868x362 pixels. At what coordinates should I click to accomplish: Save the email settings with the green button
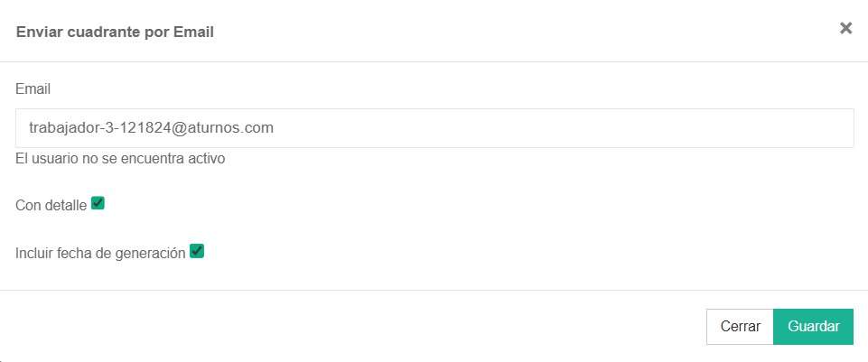pos(813,327)
